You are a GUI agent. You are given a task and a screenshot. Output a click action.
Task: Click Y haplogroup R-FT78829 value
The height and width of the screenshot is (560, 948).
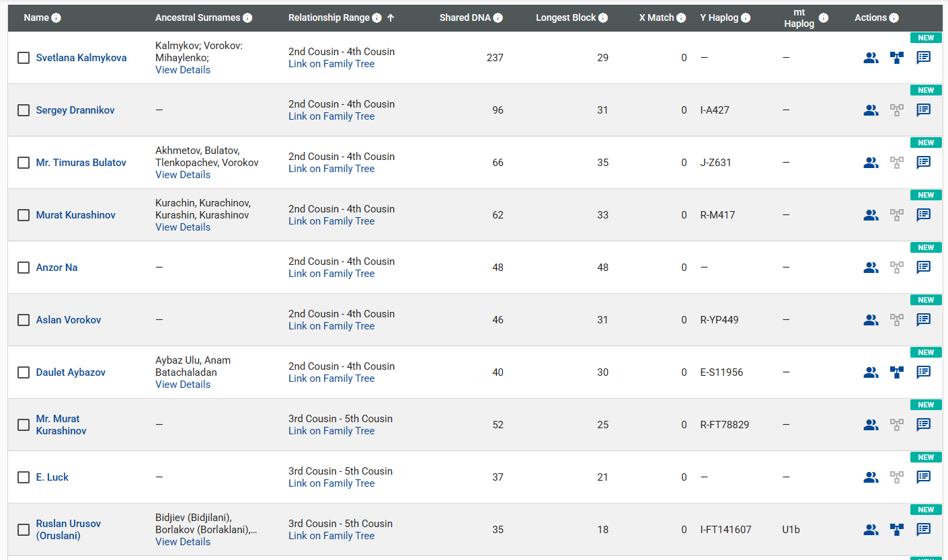point(725,425)
